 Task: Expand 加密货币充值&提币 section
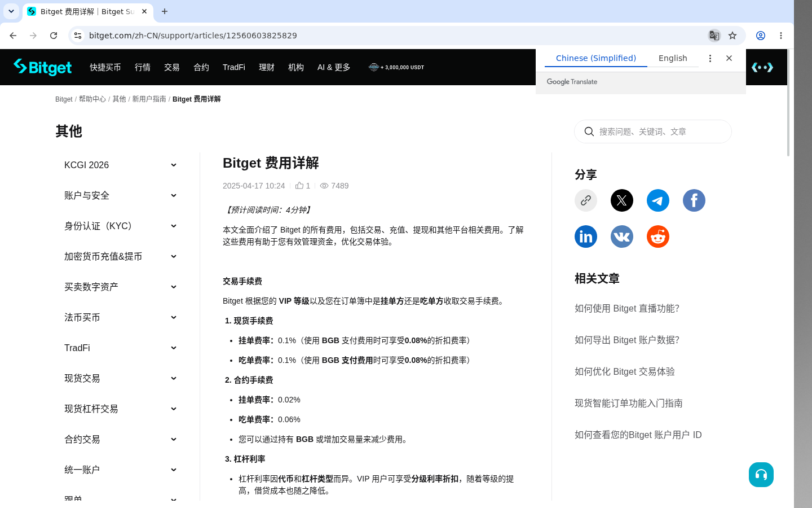[x=121, y=256]
